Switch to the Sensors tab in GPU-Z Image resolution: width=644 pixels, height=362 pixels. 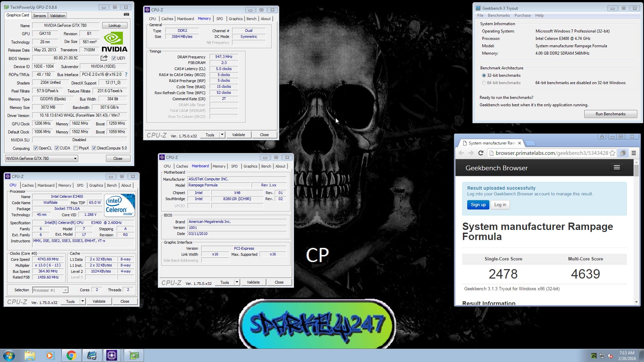tap(39, 16)
